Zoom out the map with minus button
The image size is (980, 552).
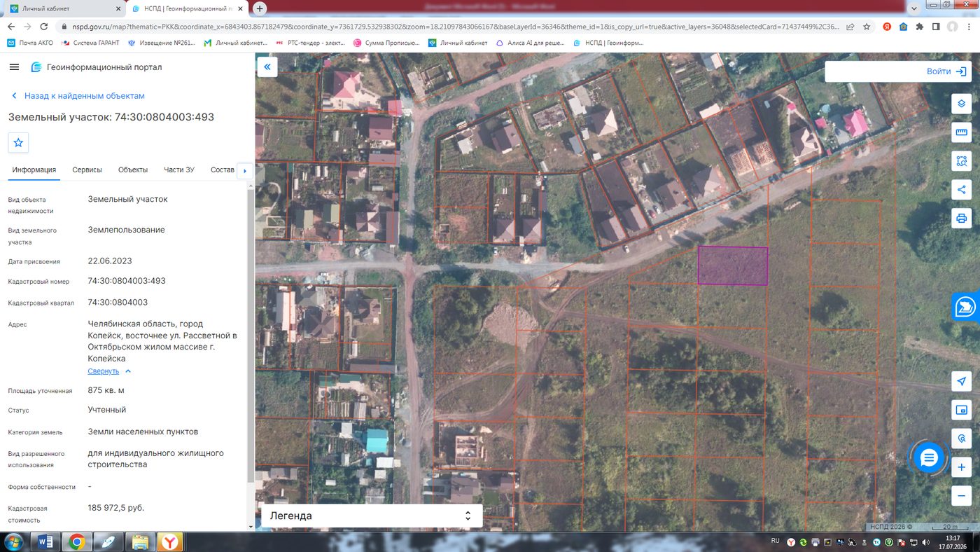pyautogui.click(x=961, y=496)
